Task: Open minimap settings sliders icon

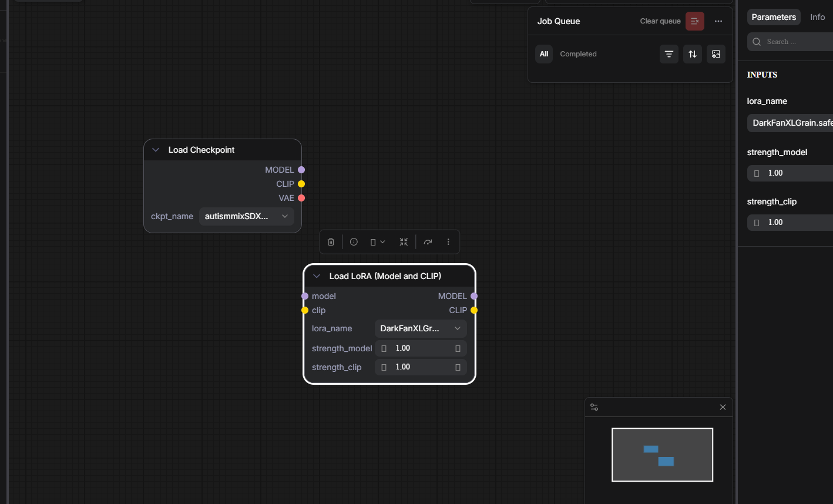Action: 594,407
